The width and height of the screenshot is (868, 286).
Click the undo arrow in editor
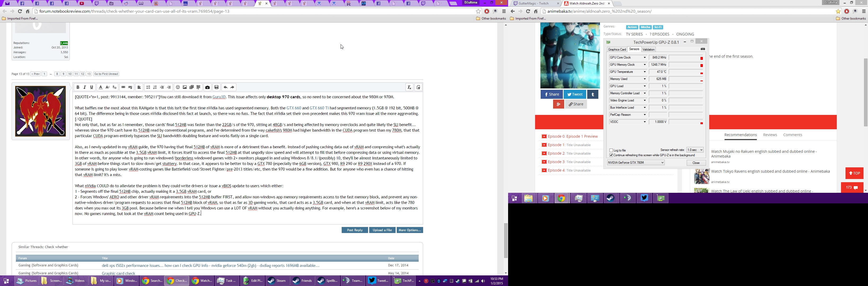225,87
